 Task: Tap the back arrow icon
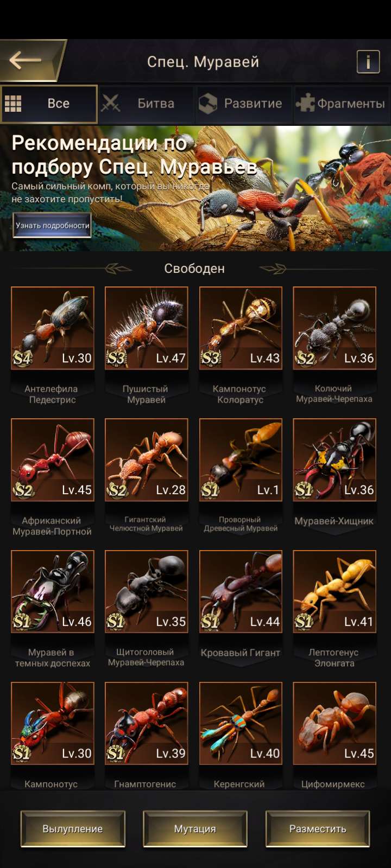tap(26, 60)
